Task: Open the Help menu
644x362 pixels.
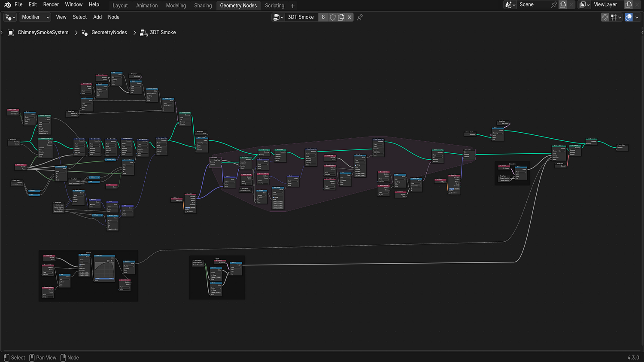Action: [x=94, y=5]
